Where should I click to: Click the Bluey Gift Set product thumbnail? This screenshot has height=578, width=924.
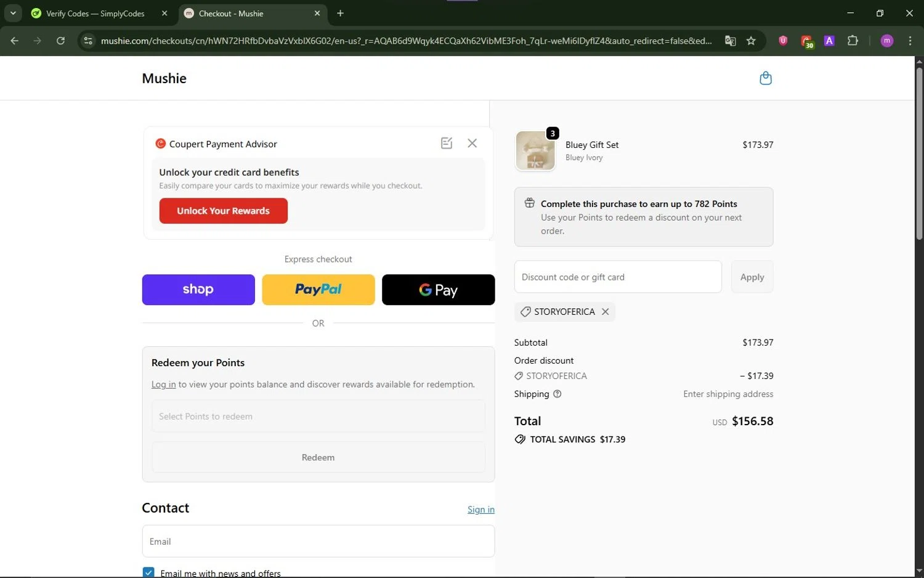click(535, 151)
